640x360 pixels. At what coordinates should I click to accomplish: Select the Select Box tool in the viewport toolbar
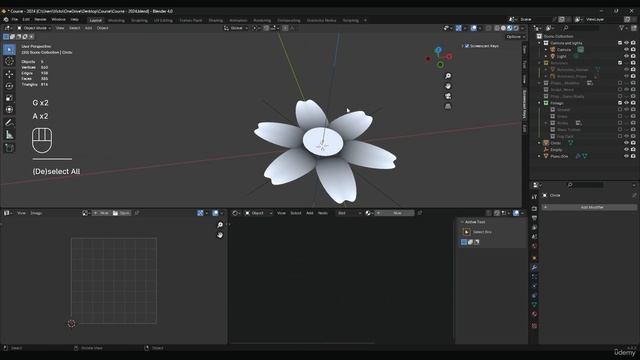pyautogui.click(x=9, y=49)
